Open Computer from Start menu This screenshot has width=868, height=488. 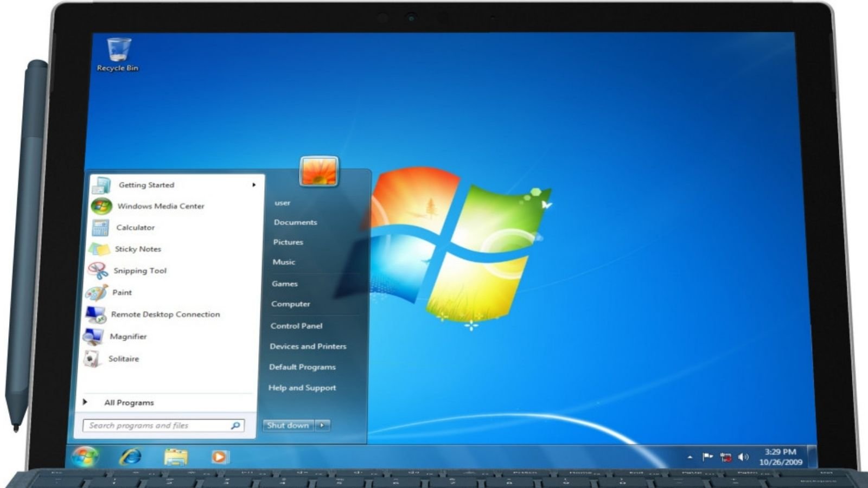(291, 304)
